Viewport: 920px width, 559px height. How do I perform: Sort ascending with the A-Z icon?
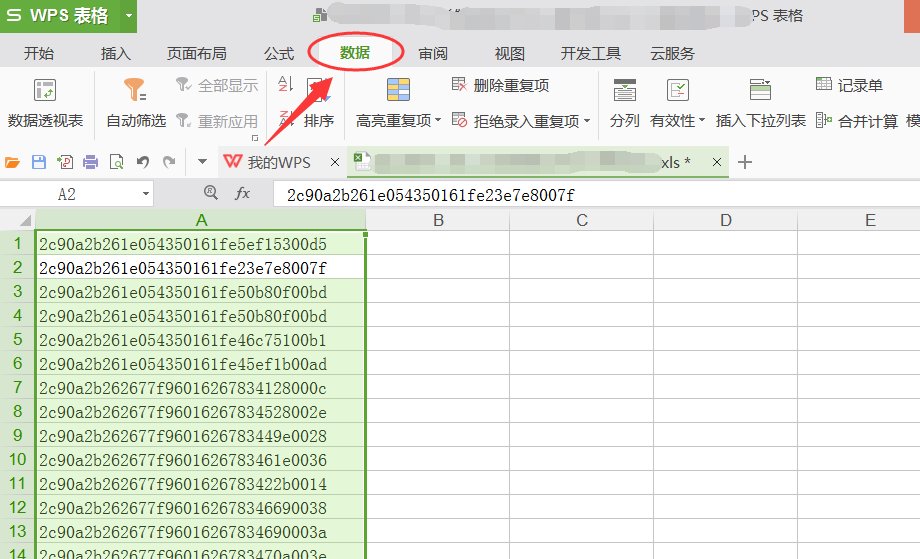285,84
